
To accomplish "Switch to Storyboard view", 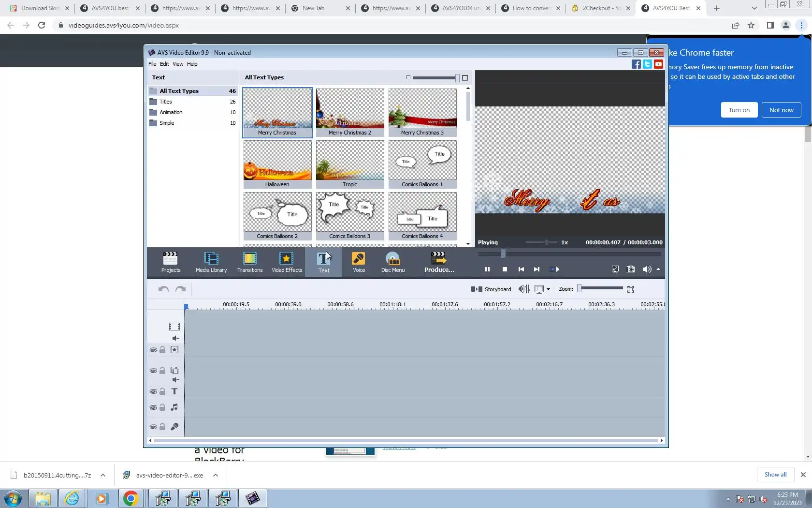I will click(491, 289).
